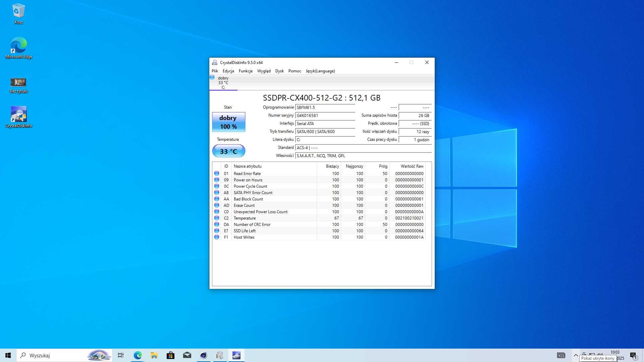Open the Język(Language) menu

tap(320, 71)
